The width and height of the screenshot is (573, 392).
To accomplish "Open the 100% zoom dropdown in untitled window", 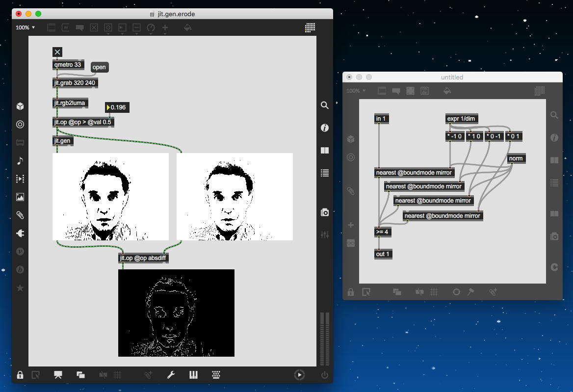I will click(x=356, y=91).
